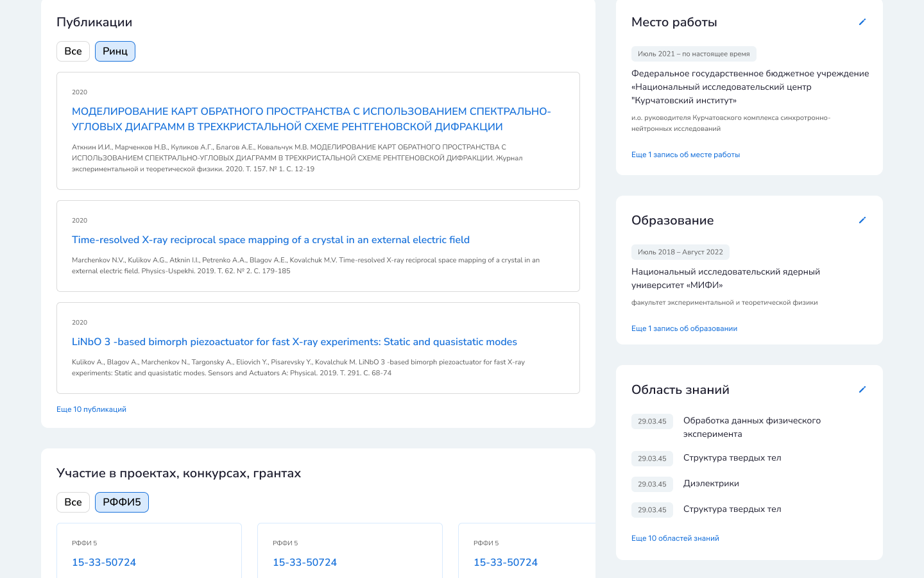
Task: Click the edit pencil for Место работы
Action: (862, 22)
